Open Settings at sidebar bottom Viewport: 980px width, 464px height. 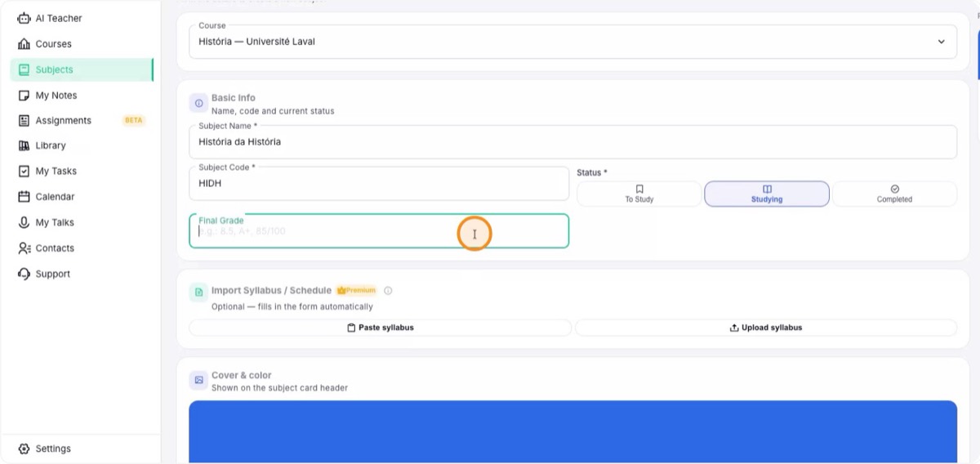pos(81,448)
